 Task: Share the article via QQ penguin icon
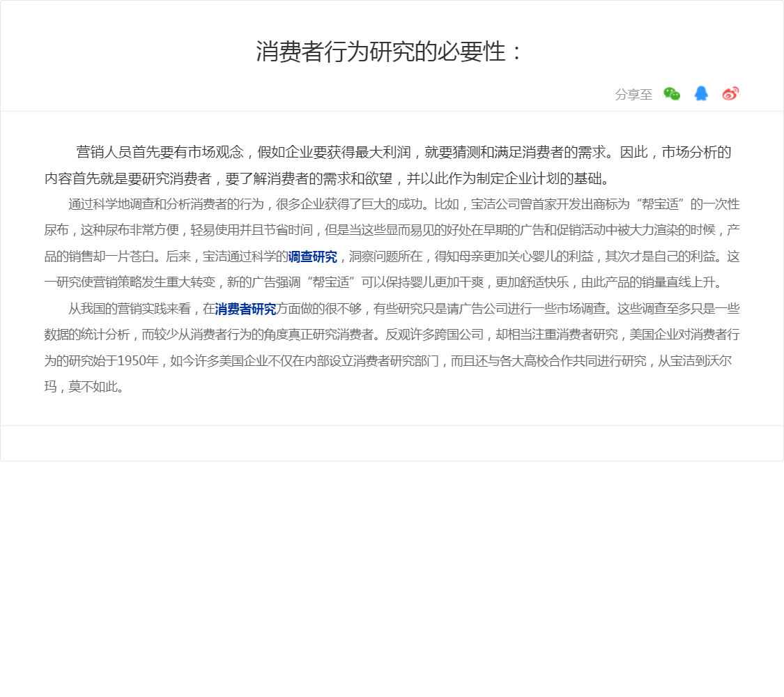[x=701, y=93]
